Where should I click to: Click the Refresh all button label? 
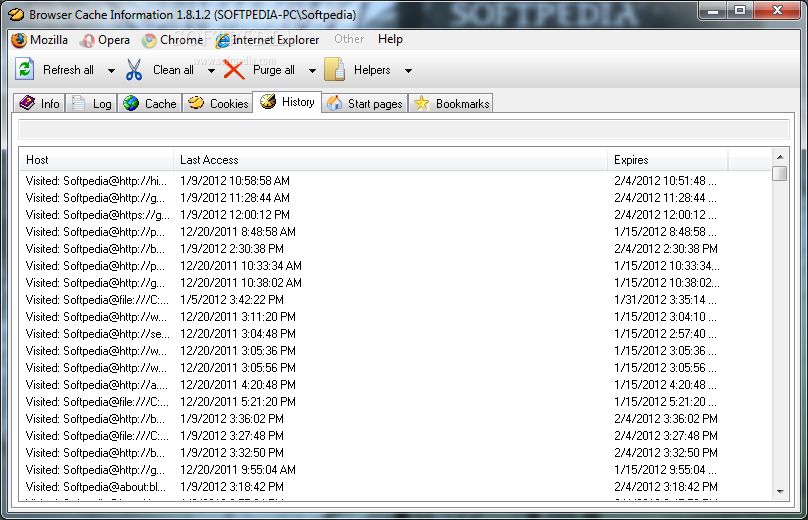click(x=69, y=70)
